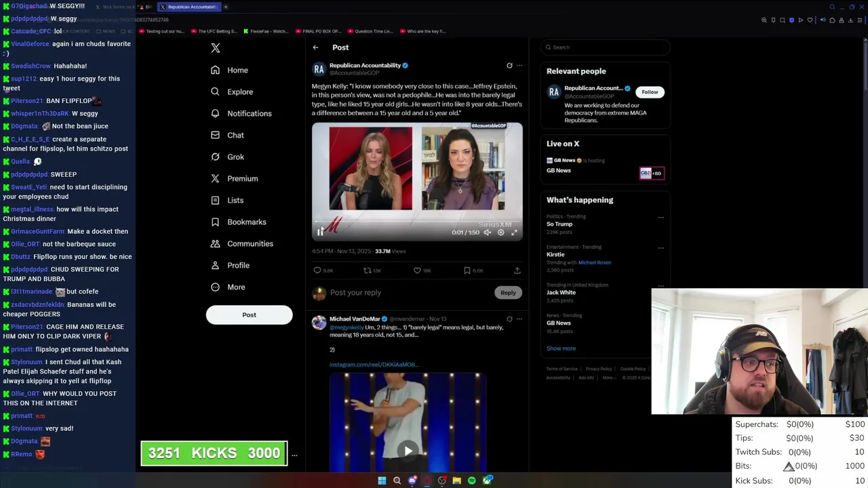Screen dimensions: 868x488
Task: Open the Privacy Policy footer link
Action: point(599,369)
